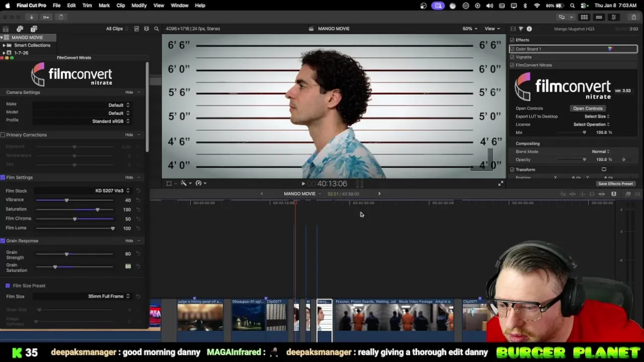Disable the Vignette effect checkbox
644x362 pixels.
512,57
